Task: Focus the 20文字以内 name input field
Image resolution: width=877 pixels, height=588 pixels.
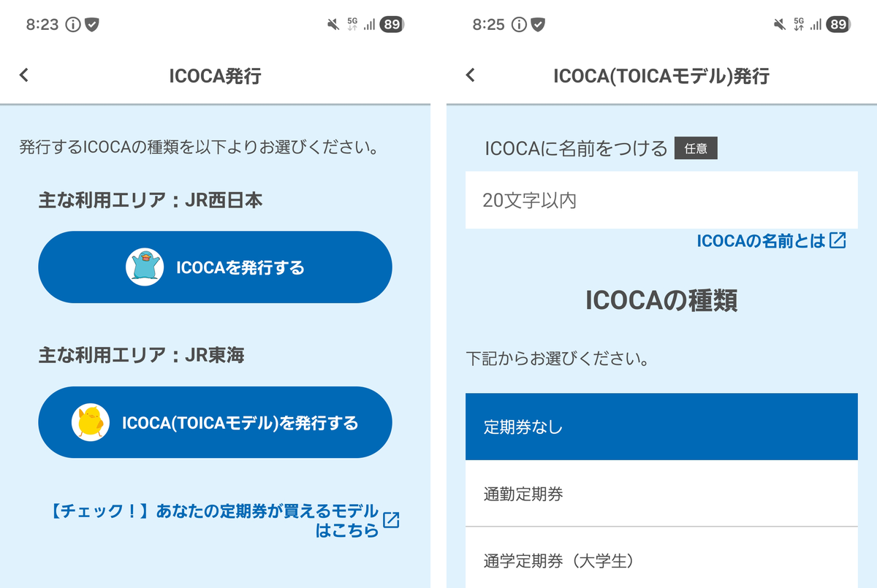Action: (661, 200)
